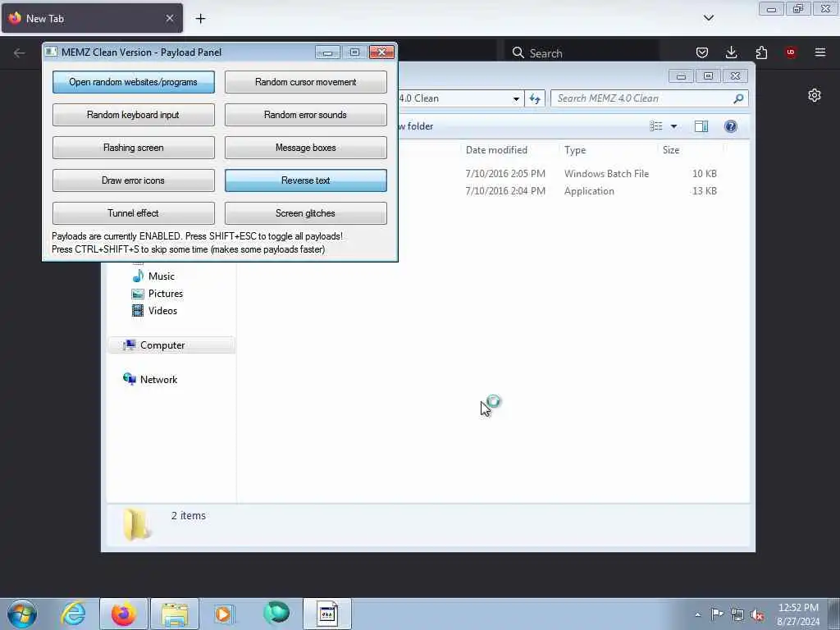This screenshot has width=840, height=630.
Task: Toggle Message boxes payload
Action: (x=305, y=148)
